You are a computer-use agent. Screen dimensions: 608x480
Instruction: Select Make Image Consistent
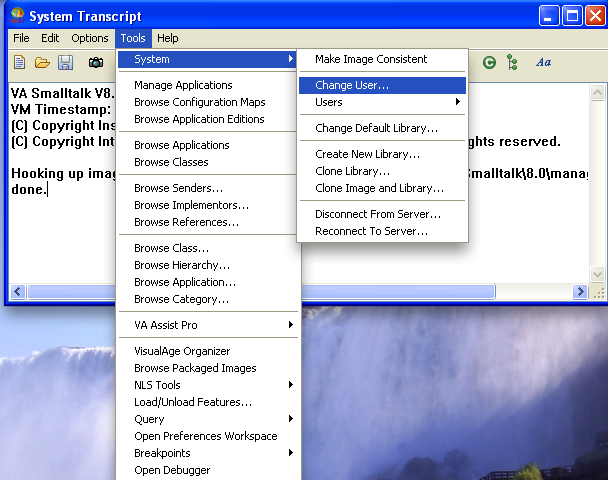coord(383,59)
